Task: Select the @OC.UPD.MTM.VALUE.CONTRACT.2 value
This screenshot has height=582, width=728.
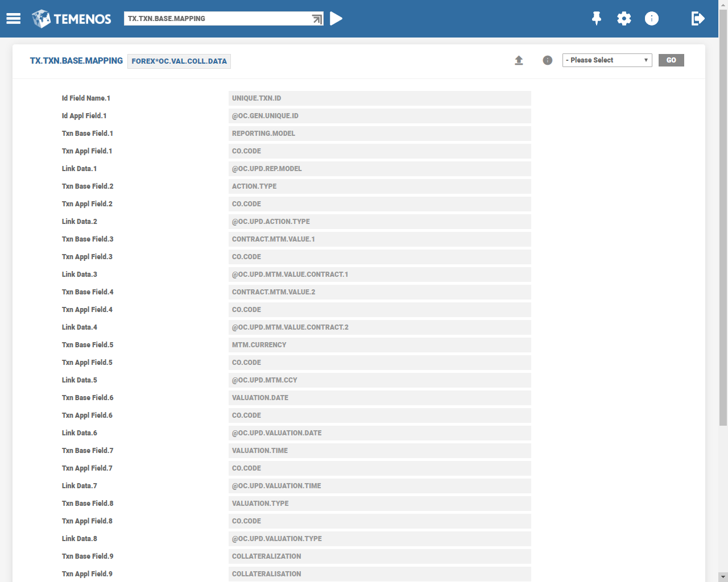Action: coord(380,327)
